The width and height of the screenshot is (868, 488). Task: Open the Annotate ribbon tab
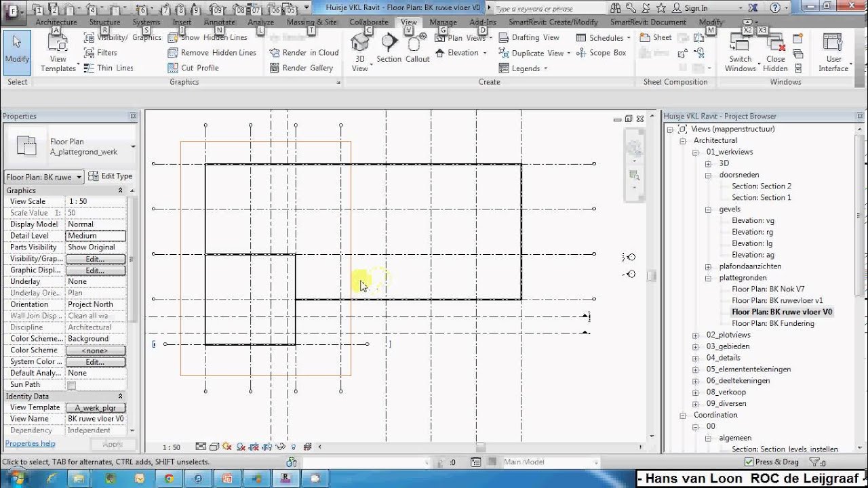[x=220, y=22]
